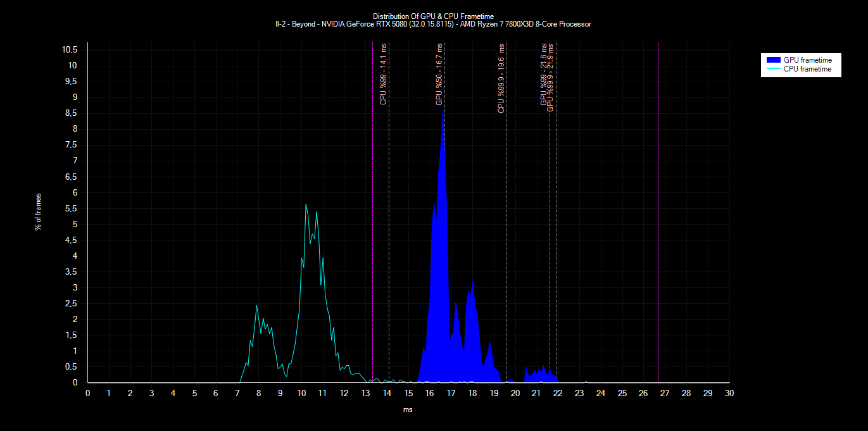Click the tallest cyan CPU frametime peak
The width and height of the screenshot is (868, 431).
point(306,206)
